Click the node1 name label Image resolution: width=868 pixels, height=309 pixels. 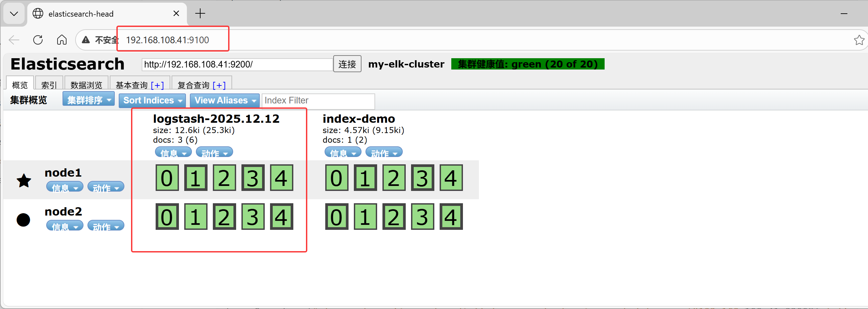click(x=63, y=173)
